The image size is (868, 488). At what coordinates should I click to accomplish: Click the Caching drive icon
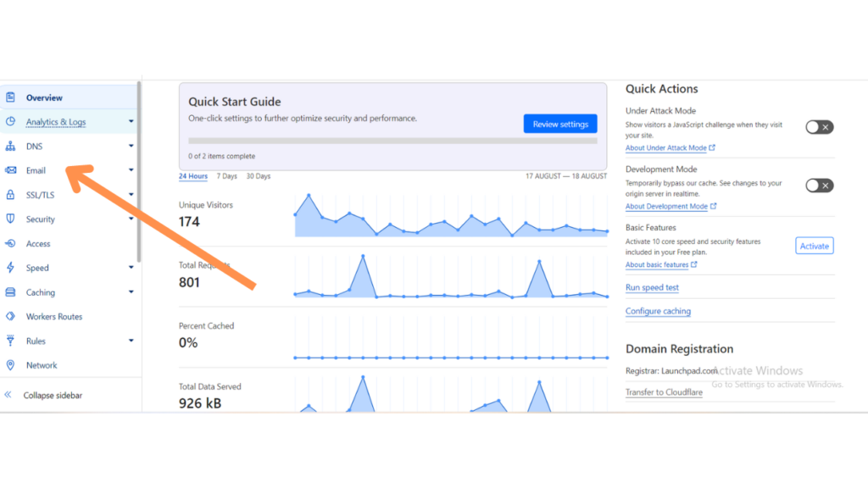coord(10,291)
